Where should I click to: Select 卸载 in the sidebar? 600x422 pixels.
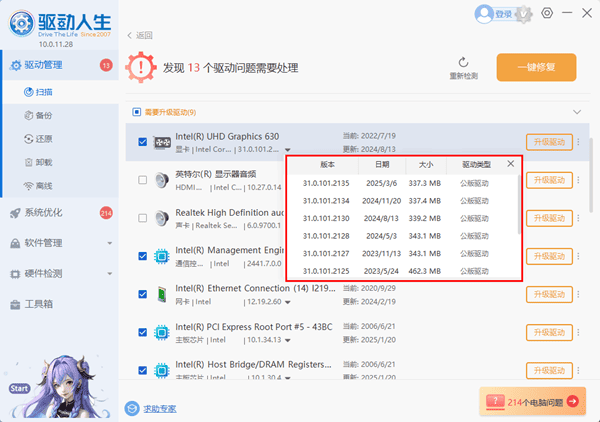click(x=43, y=162)
